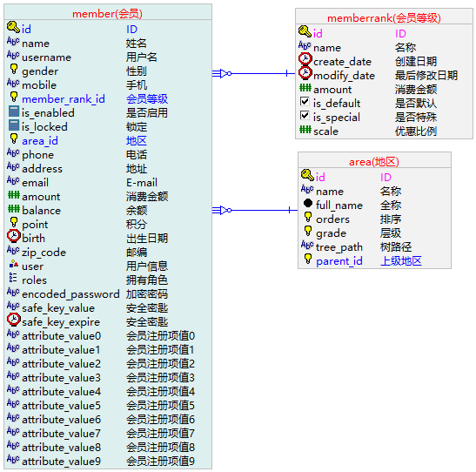
Task: Select the area(地区) table title
Action: point(373,162)
